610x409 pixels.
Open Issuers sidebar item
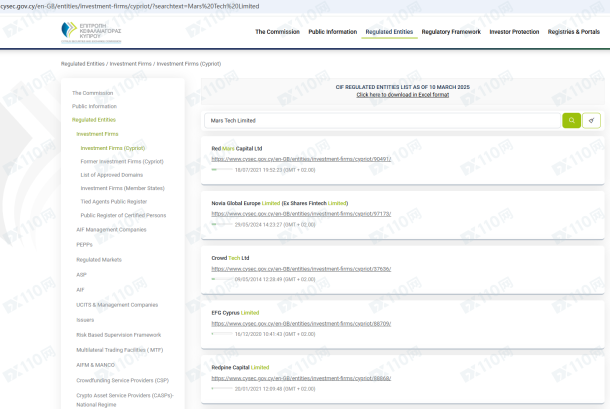click(85, 320)
